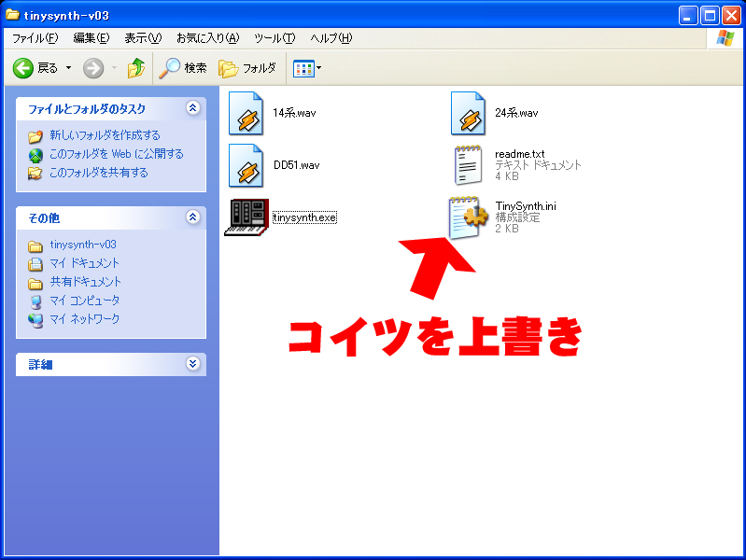Toggle the フォルダ folders pane

point(248,68)
